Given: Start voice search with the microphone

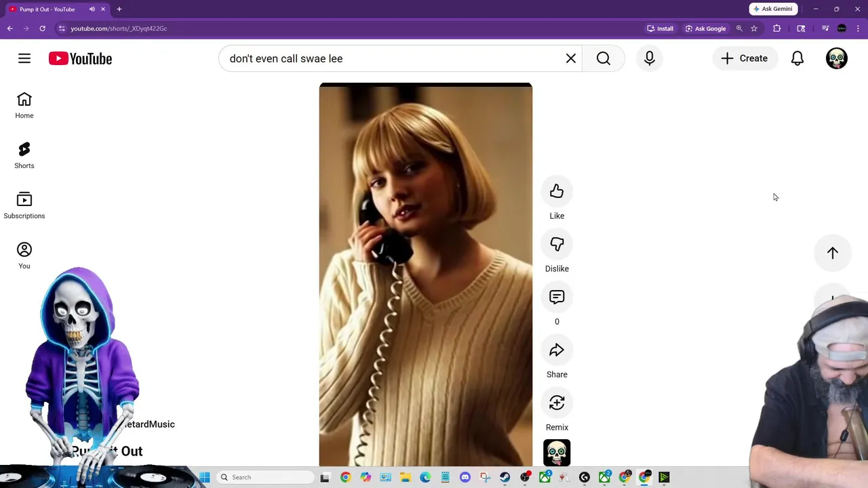Looking at the screenshot, I should (650, 58).
